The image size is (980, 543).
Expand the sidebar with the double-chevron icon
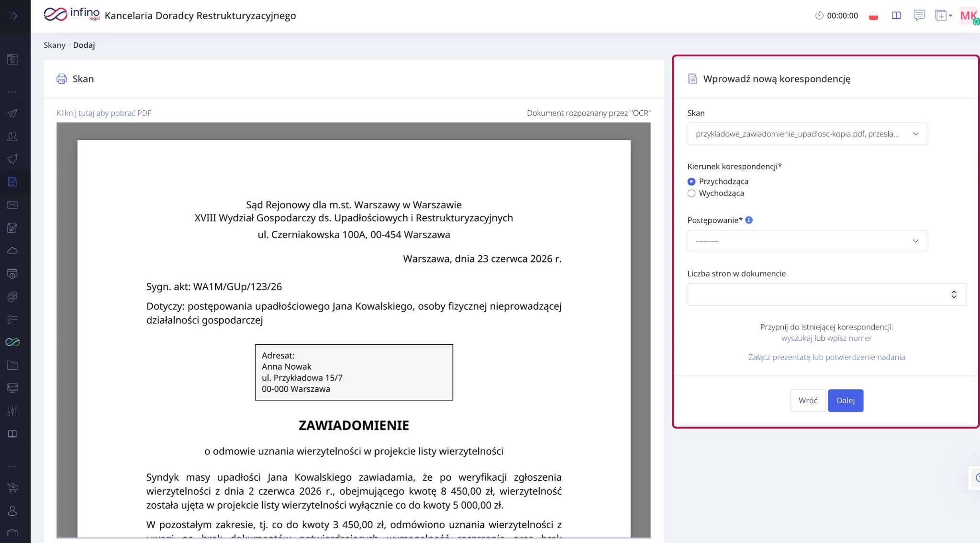point(13,16)
